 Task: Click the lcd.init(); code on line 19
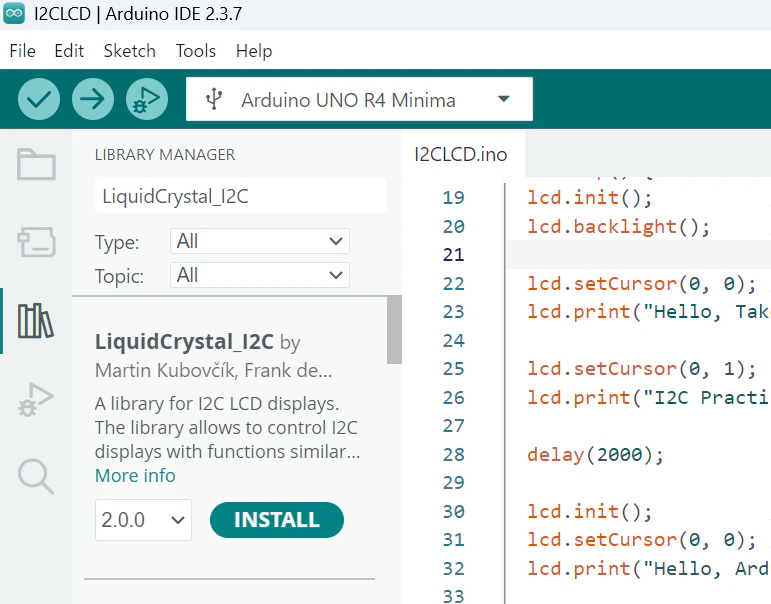590,198
